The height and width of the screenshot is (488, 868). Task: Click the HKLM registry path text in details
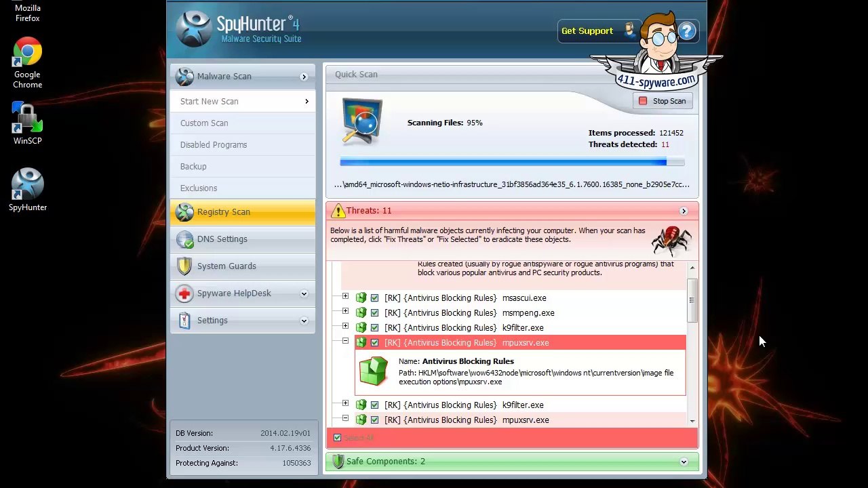pos(536,378)
